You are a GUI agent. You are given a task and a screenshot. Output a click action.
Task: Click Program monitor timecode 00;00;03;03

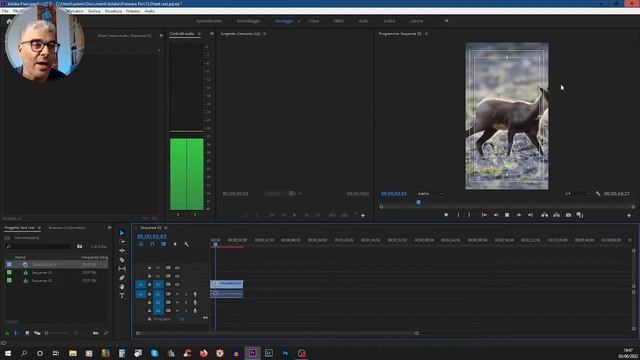[x=393, y=193]
